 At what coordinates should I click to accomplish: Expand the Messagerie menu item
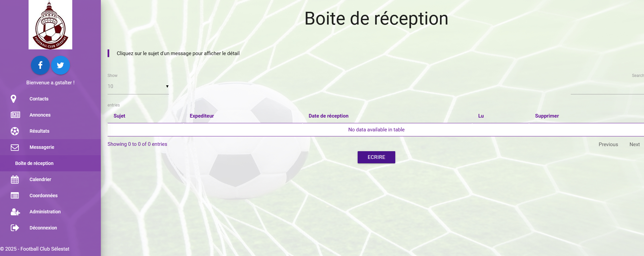tap(42, 147)
